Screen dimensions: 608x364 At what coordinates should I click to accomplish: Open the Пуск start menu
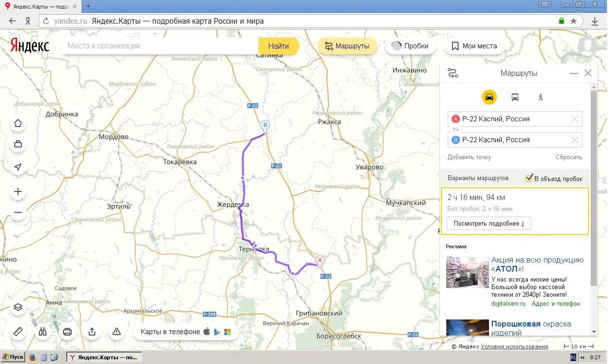[x=13, y=357]
